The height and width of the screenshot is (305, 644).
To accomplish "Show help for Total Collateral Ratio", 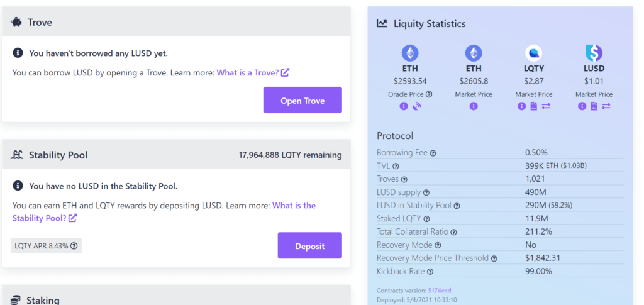I will (x=453, y=232).
